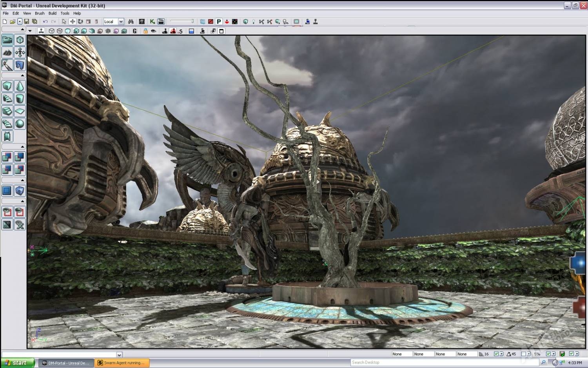
Task: Open the Brush menu
Action: (x=40, y=13)
